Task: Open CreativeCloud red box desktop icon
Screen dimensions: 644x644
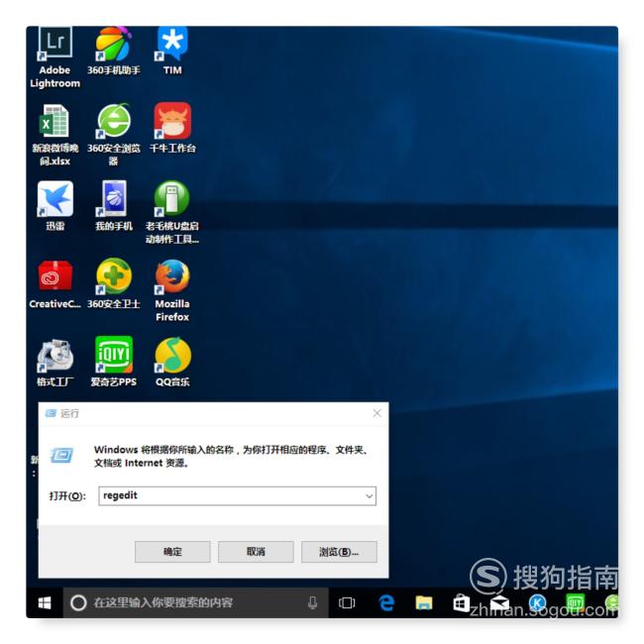Action: tap(55, 284)
